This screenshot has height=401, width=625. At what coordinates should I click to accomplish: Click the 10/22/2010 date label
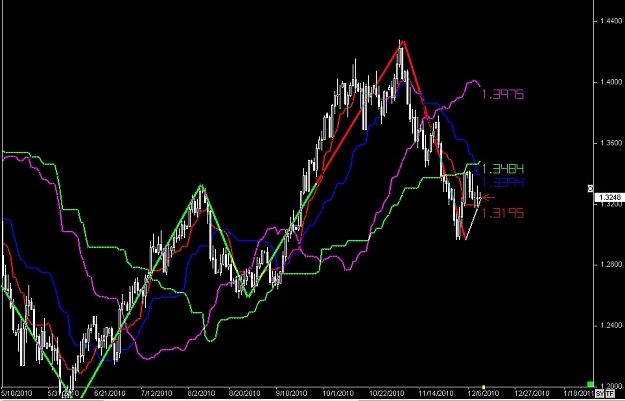tap(387, 393)
